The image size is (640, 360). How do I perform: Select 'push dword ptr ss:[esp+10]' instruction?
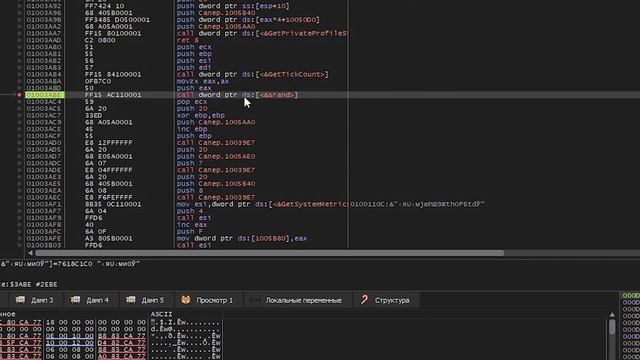pos(233,6)
